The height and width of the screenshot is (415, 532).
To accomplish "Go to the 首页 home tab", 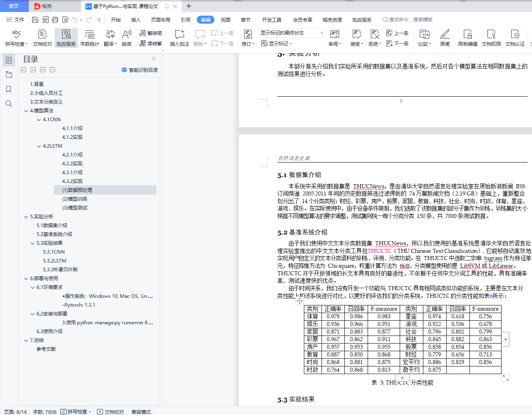I will point(14,6).
